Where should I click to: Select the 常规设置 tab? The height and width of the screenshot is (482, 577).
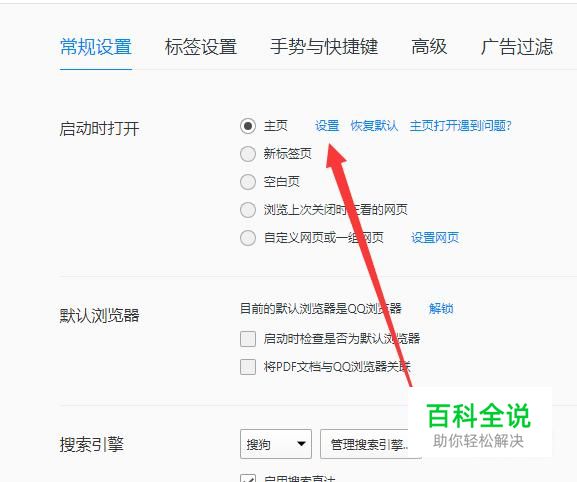96,47
